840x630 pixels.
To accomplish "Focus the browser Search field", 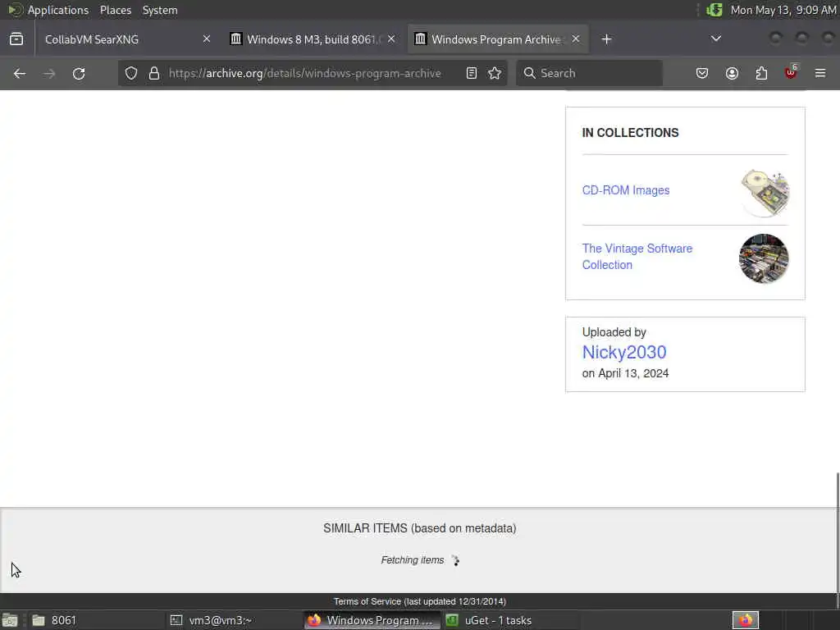I will click(589, 73).
